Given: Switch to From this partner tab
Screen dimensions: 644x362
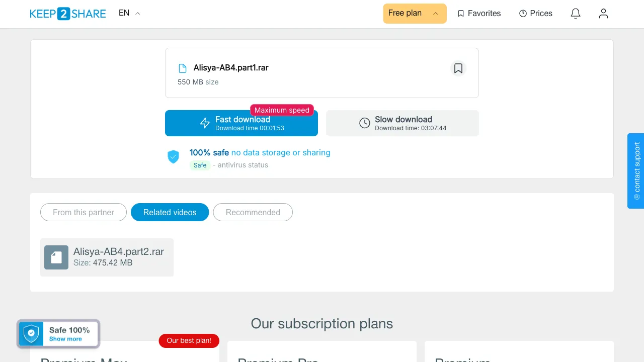Looking at the screenshot, I should click(x=84, y=212).
